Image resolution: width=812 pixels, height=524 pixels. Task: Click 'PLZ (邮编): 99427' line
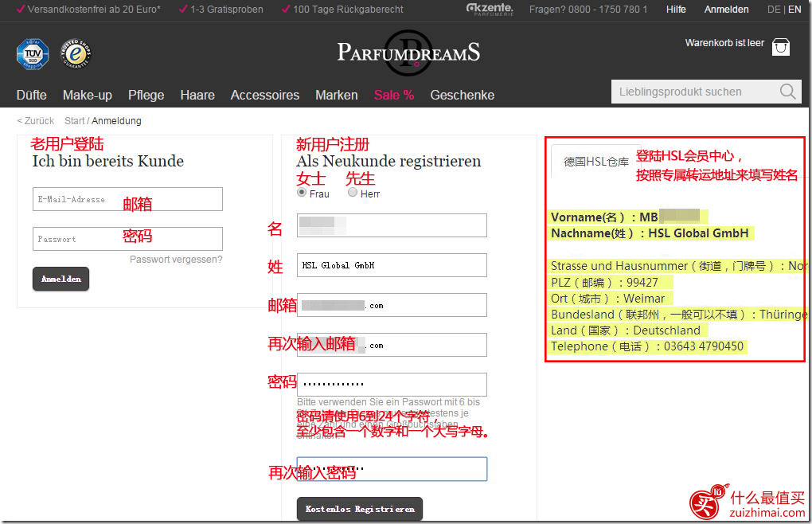tap(604, 282)
